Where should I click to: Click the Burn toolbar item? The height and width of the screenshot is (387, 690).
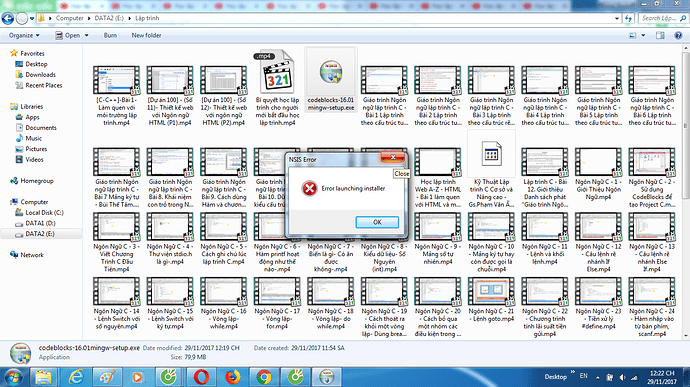coord(110,35)
